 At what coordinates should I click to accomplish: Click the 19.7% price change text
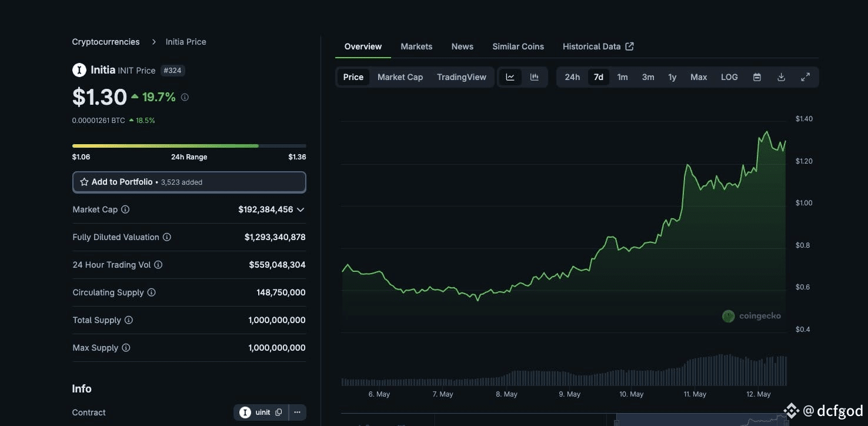coord(159,97)
